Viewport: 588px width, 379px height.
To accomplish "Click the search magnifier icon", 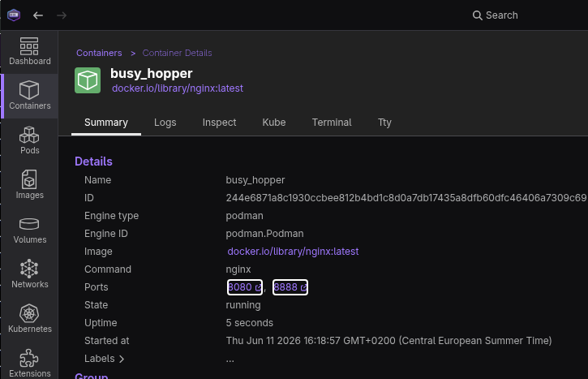I will [x=477, y=15].
